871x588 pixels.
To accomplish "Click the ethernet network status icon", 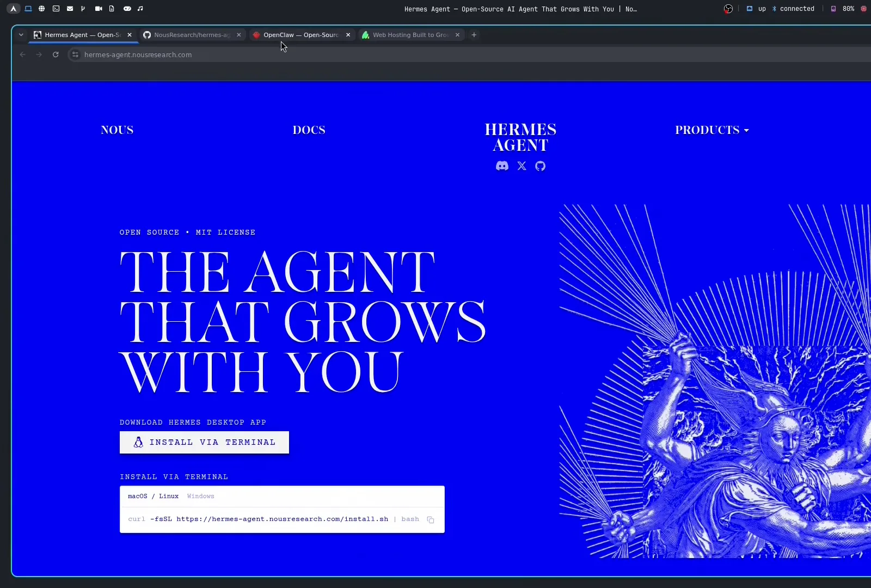I will point(750,9).
